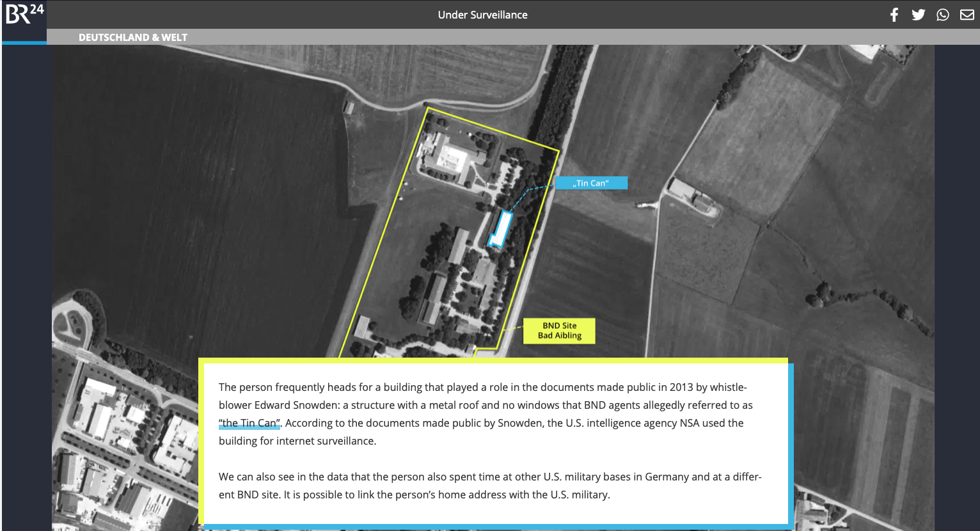Click the Under Surveillance page title
This screenshot has width=980, height=531.
[483, 15]
